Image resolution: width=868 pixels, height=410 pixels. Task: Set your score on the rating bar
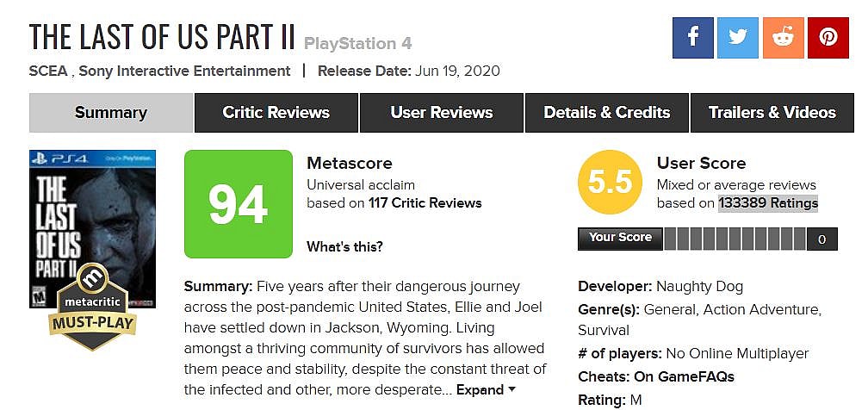coord(735,239)
